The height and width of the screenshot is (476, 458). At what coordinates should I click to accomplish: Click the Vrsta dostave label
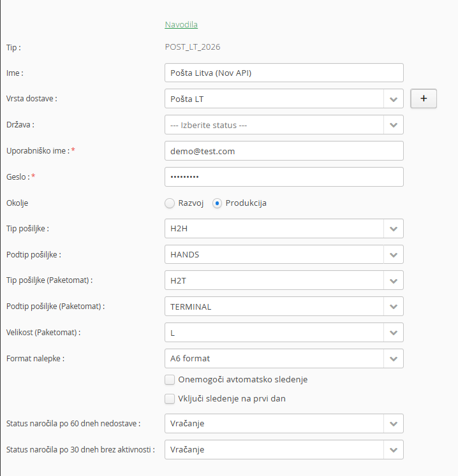point(32,99)
